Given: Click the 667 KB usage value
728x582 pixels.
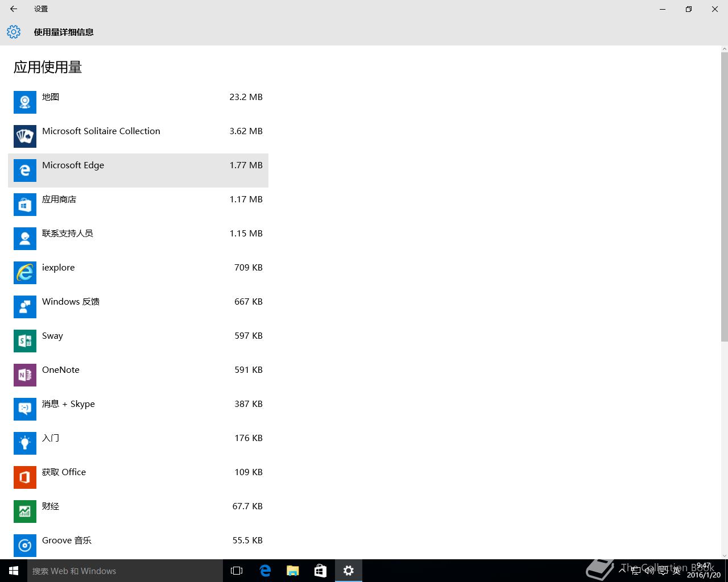Looking at the screenshot, I should 249,302.
